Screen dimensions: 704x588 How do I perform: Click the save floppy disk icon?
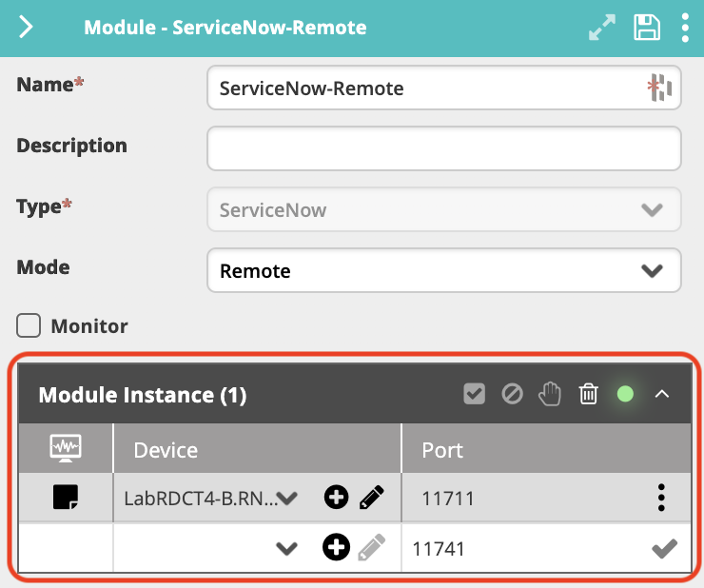click(x=647, y=28)
